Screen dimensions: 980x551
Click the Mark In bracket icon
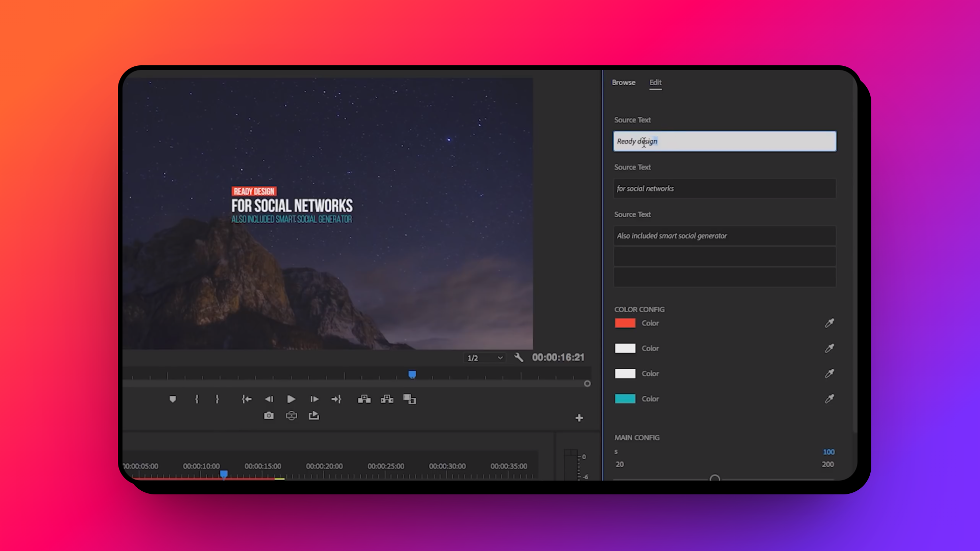tap(197, 399)
